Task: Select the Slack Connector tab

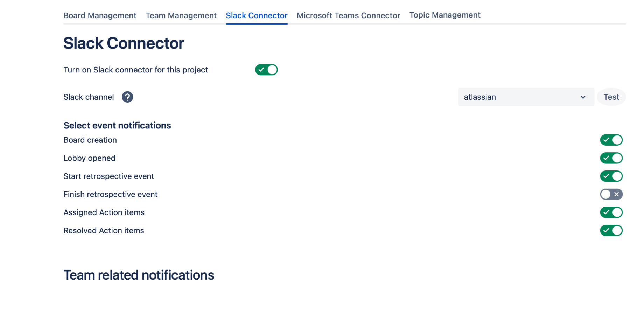Action: [x=257, y=15]
